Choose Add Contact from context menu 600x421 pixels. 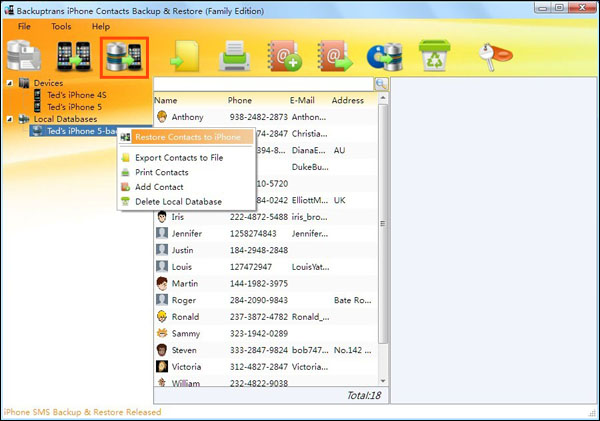tap(159, 187)
